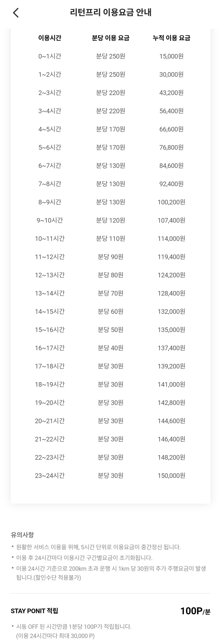Select the 23~24시간 row label
The height and width of the screenshot is (644, 221).
point(50,475)
